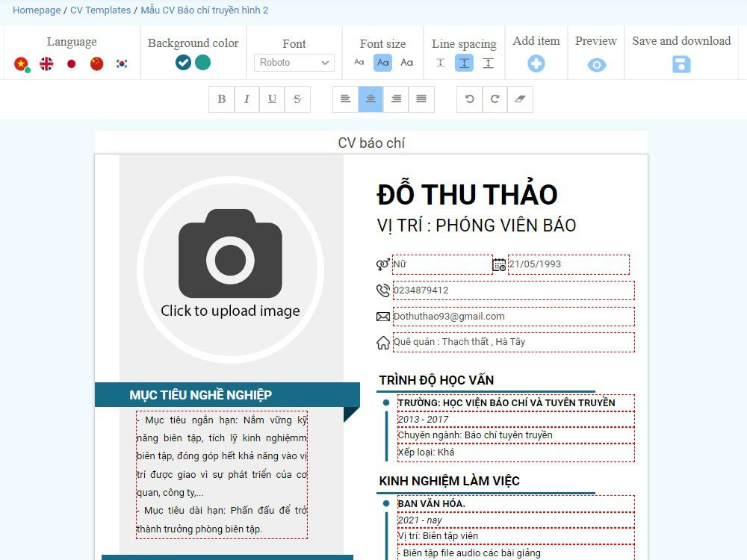Screen dimensions: 747x560
Task: Select Chinese flag language
Action: coord(96,63)
